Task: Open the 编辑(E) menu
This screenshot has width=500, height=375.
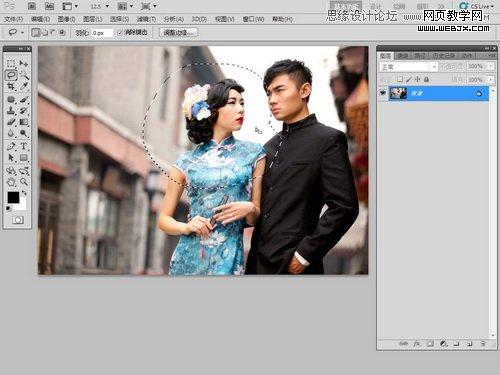Action: click(x=40, y=19)
